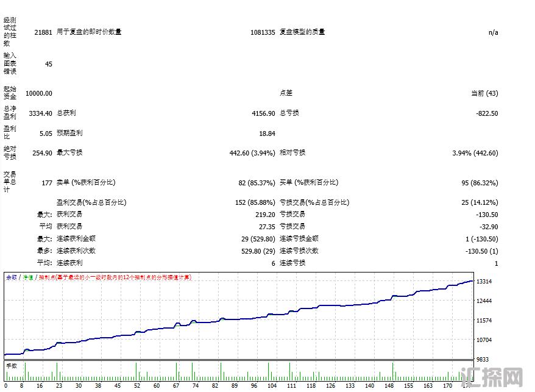Image resolution: width=535 pixels, height=392 pixels.
Task: Select the expected payoff value 18.84
Action: pyautogui.click(x=267, y=134)
